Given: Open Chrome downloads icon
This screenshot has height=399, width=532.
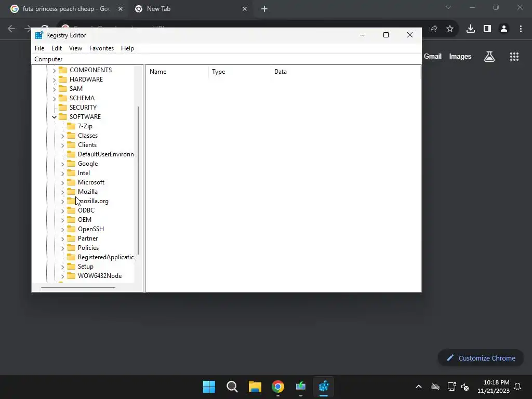Looking at the screenshot, I should click(471, 29).
